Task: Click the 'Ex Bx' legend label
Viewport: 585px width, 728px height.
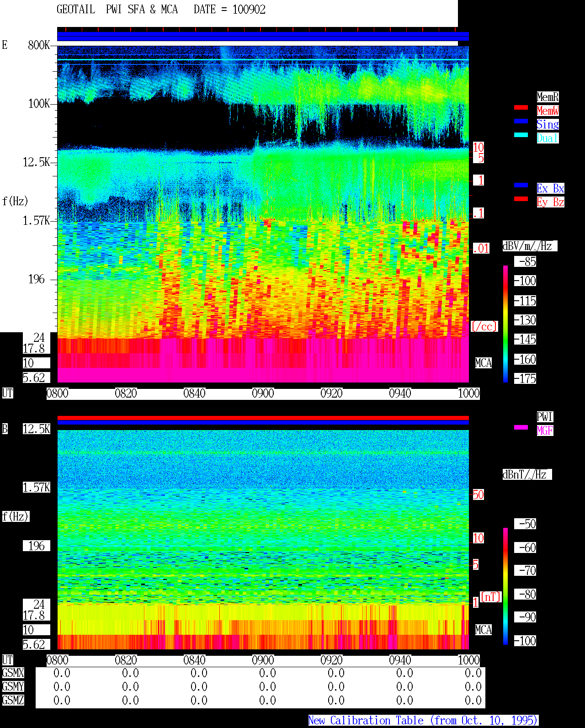Action: (550, 188)
